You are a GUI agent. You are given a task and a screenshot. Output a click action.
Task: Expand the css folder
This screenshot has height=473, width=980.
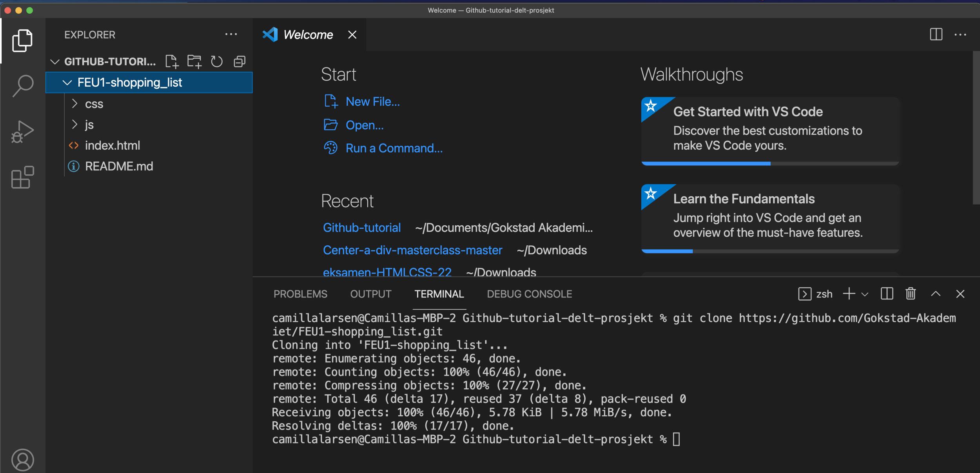(x=94, y=104)
